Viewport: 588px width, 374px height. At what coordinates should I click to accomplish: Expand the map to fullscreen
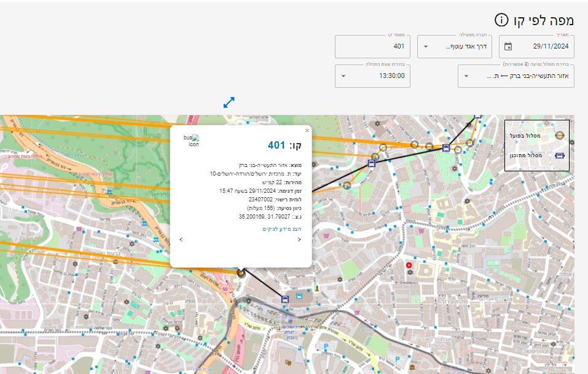click(x=229, y=103)
